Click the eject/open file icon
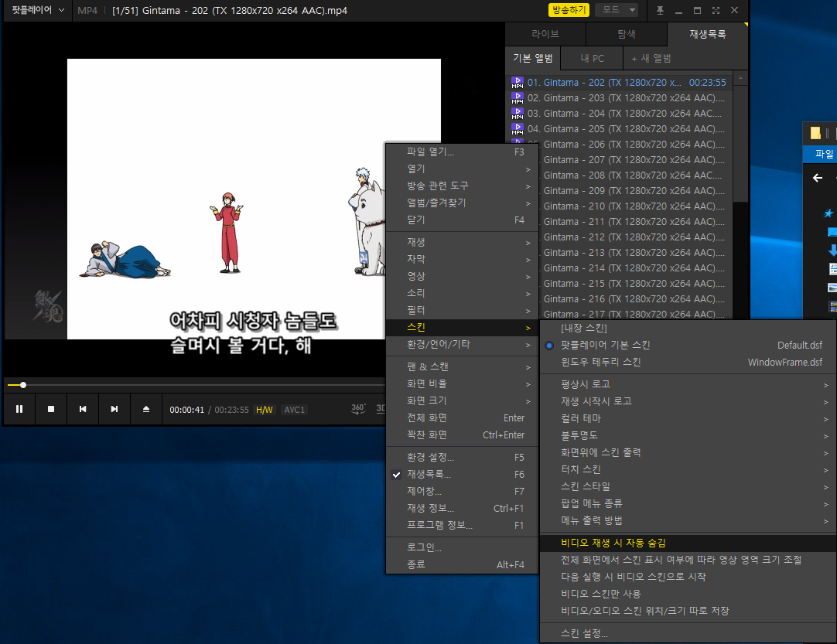 point(145,409)
